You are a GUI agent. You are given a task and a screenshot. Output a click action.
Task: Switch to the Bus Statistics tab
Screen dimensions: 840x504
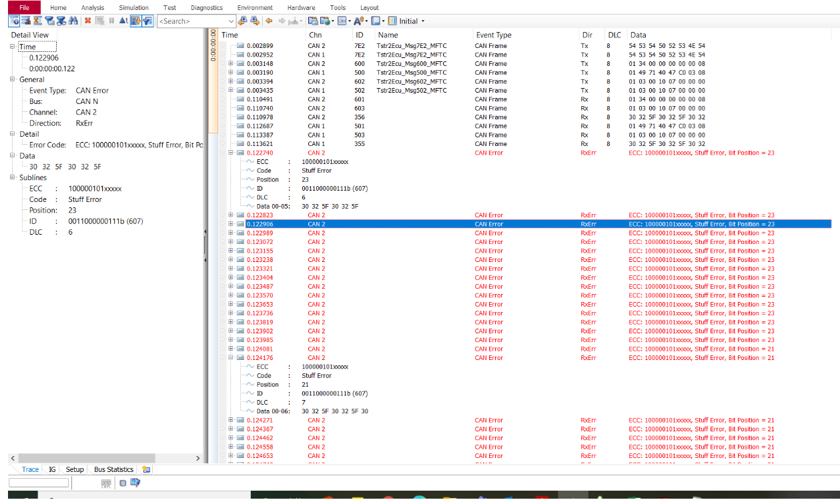tap(113, 469)
